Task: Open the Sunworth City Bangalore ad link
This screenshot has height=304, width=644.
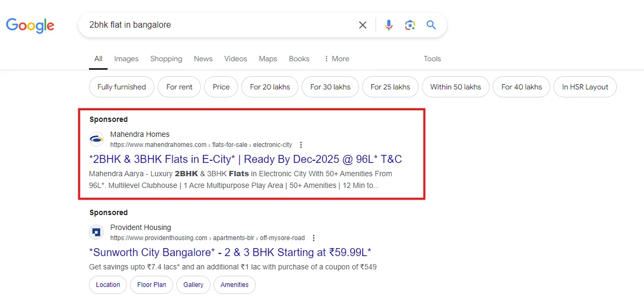Action: click(230, 252)
